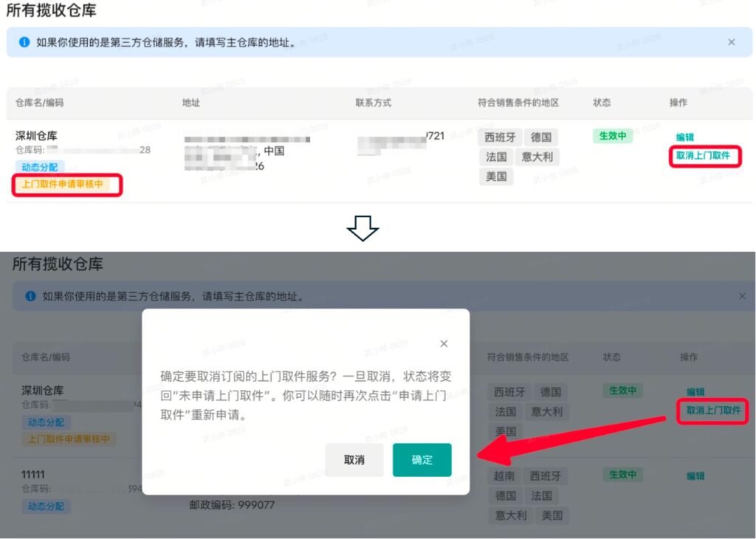Click 深圳仓库 name in top table
Image resolution: width=756 pixels, height=539 pixels.
36,136
